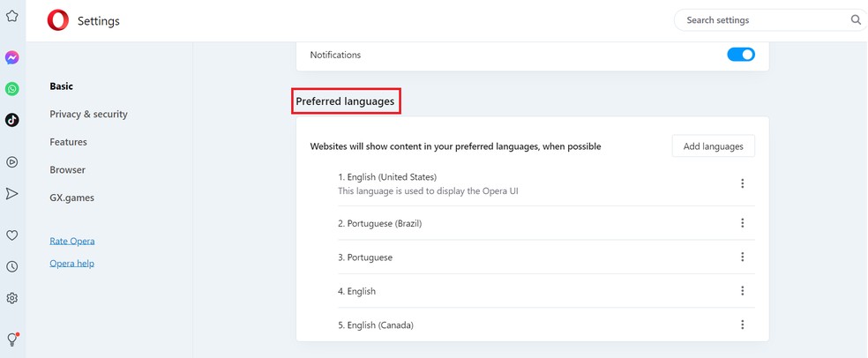Screen dimensions: 868x358
Task: Open WhatsApp sidebar panel
Action: (x=12, y=88)
